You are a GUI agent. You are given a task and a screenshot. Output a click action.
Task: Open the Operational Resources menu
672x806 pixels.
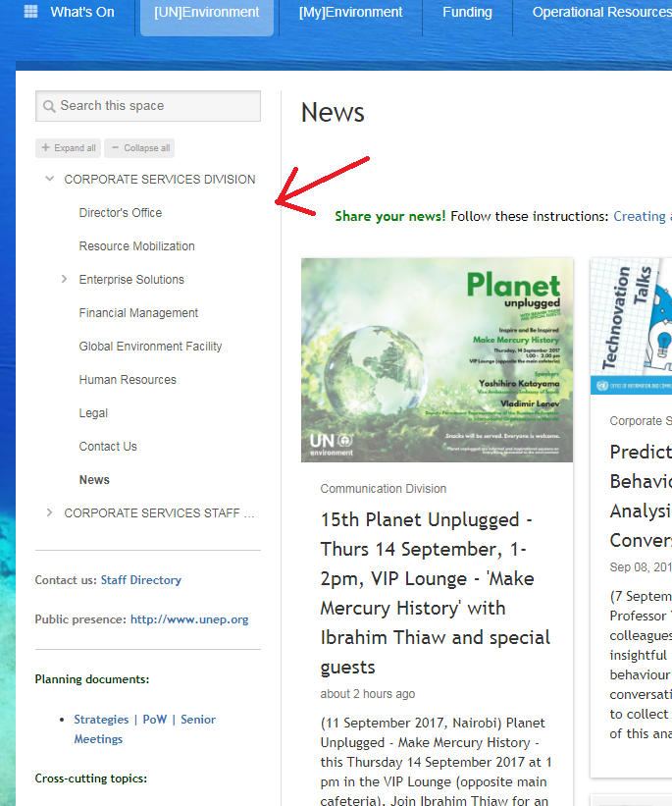(x=602, y=12)
